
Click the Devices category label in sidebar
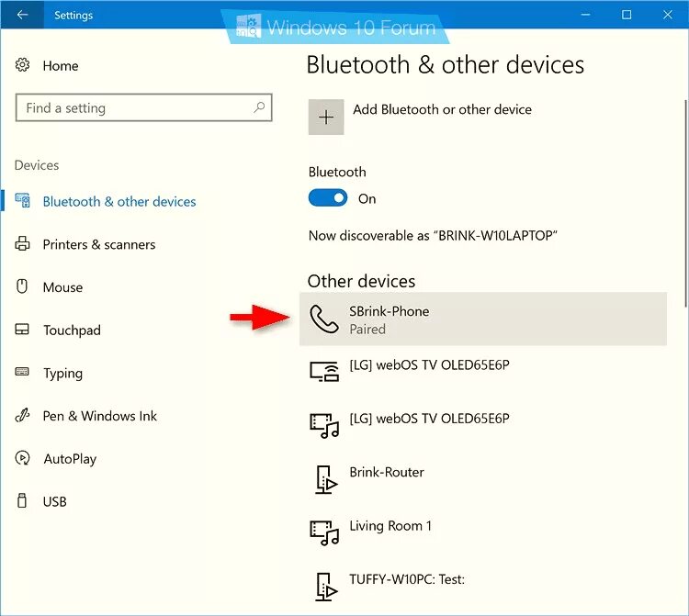tap(37, 165)
